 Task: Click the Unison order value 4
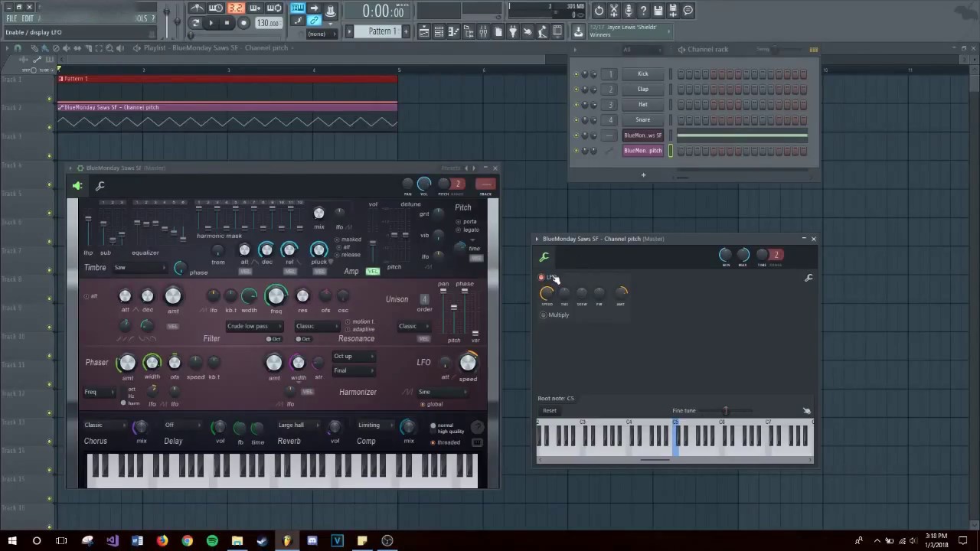[x=424, y=299]
